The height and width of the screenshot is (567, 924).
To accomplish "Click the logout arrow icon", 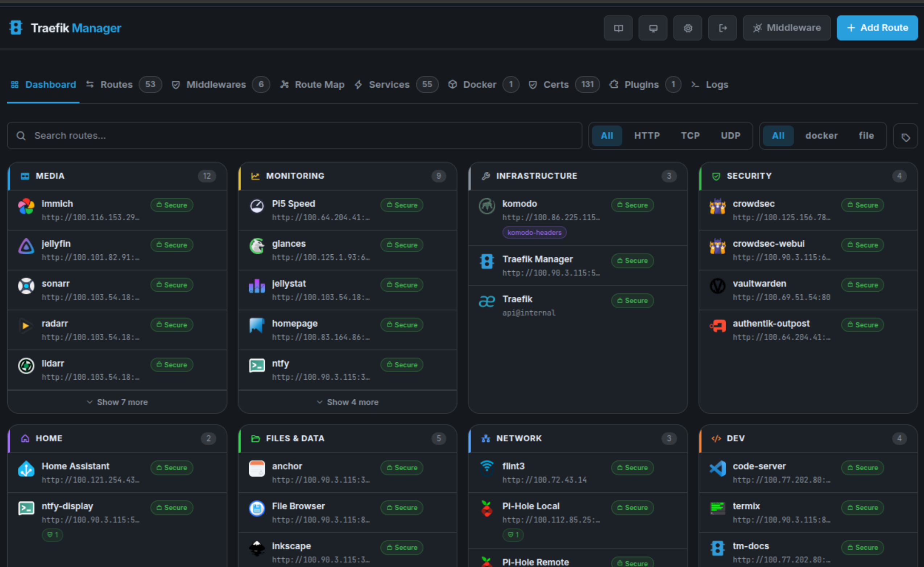I will coord(722,28).
